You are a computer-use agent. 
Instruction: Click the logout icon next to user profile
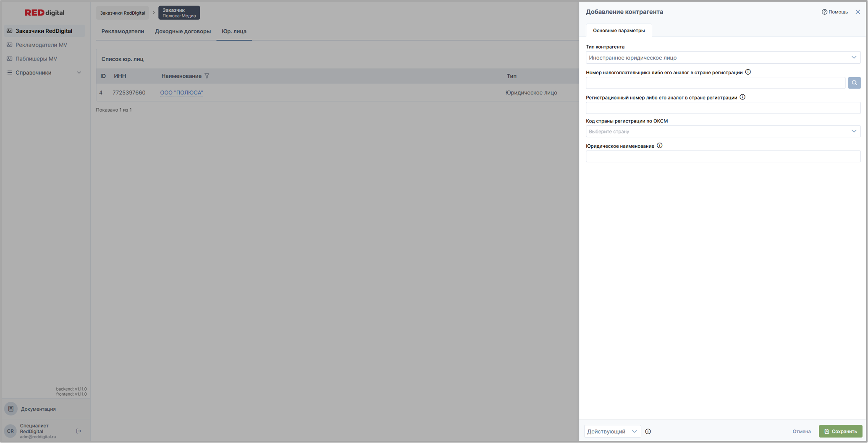(x=79, y=431)
